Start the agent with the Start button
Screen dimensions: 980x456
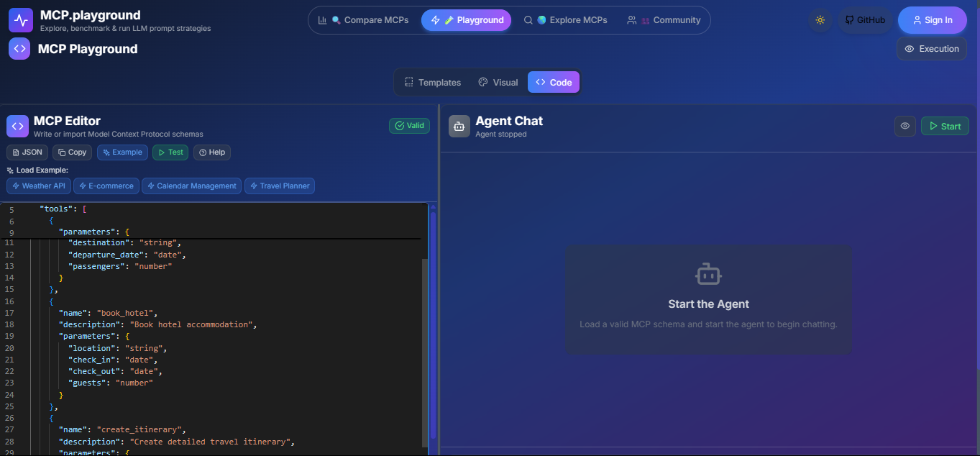tap(945, 126)
